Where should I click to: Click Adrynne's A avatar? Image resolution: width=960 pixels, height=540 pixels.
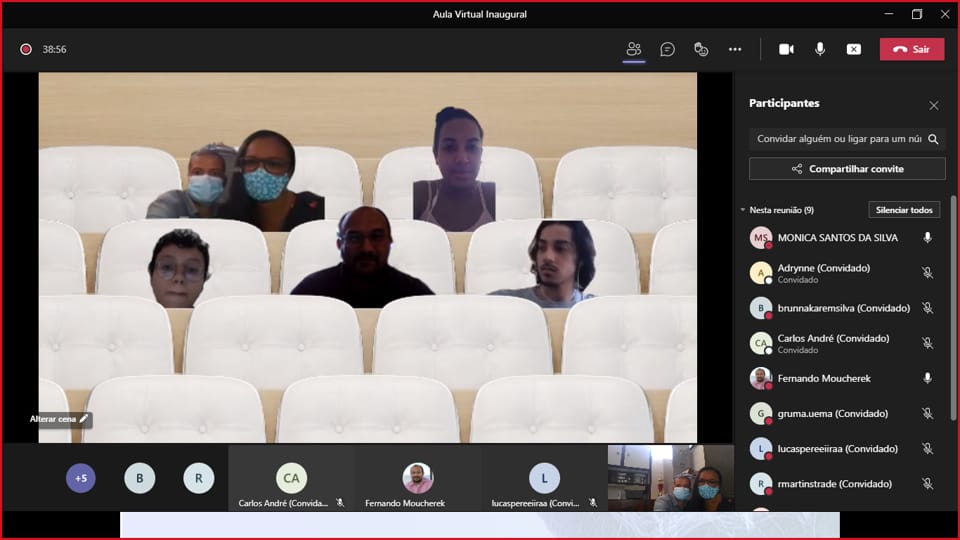coord(760,272)
